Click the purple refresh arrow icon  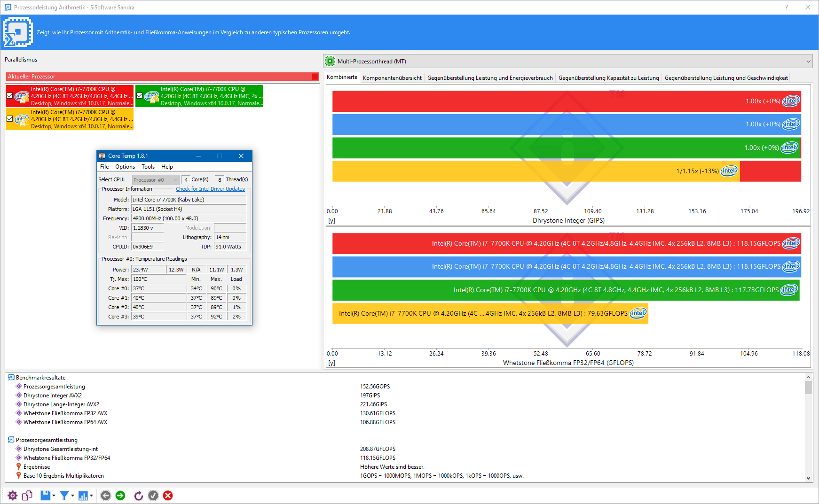click(139, 496)
